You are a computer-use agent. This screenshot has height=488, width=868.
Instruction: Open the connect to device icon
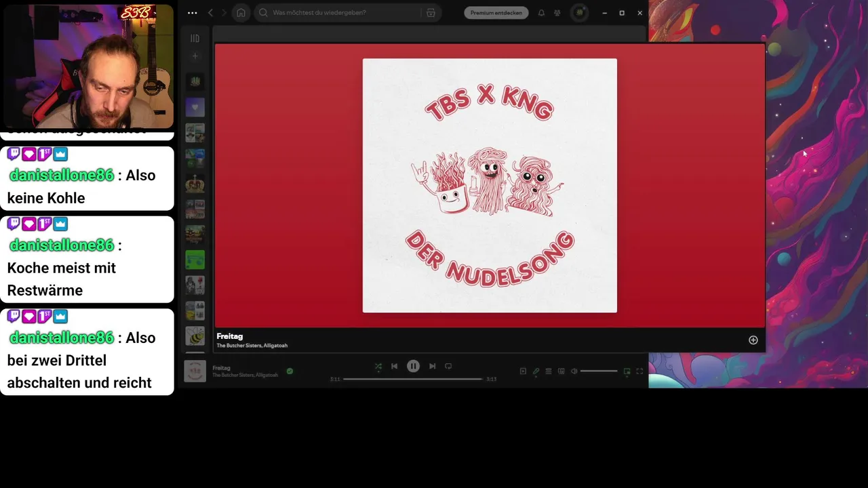561,371
